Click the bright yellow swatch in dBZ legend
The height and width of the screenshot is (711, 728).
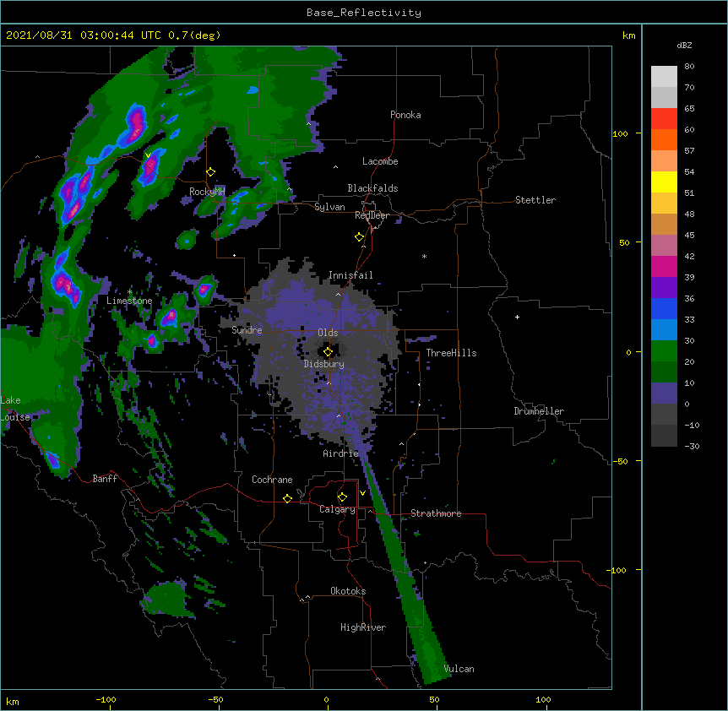point(664,182)
